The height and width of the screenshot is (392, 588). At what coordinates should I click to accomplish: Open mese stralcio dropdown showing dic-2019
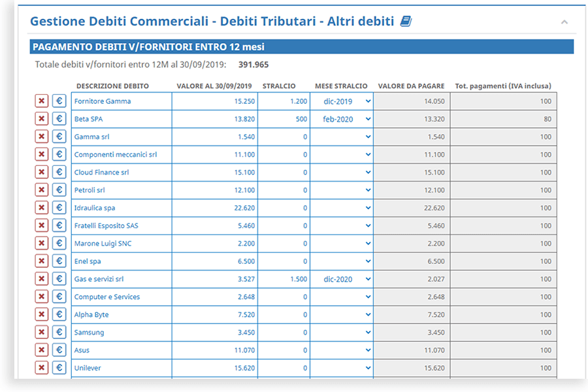(342, 101)
